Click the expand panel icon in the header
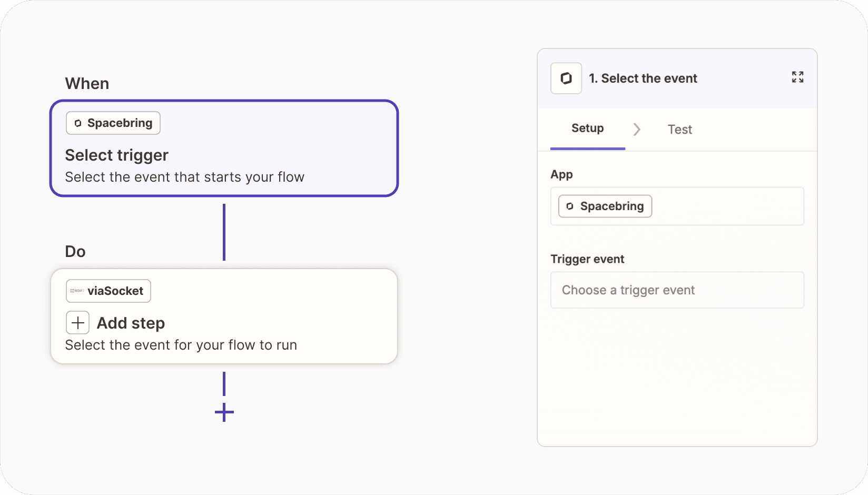The image size is (868, 495). 797,77
